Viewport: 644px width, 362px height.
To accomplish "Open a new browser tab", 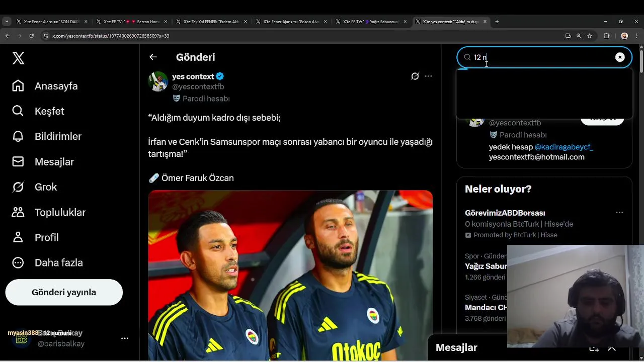I will click(497, 22).
